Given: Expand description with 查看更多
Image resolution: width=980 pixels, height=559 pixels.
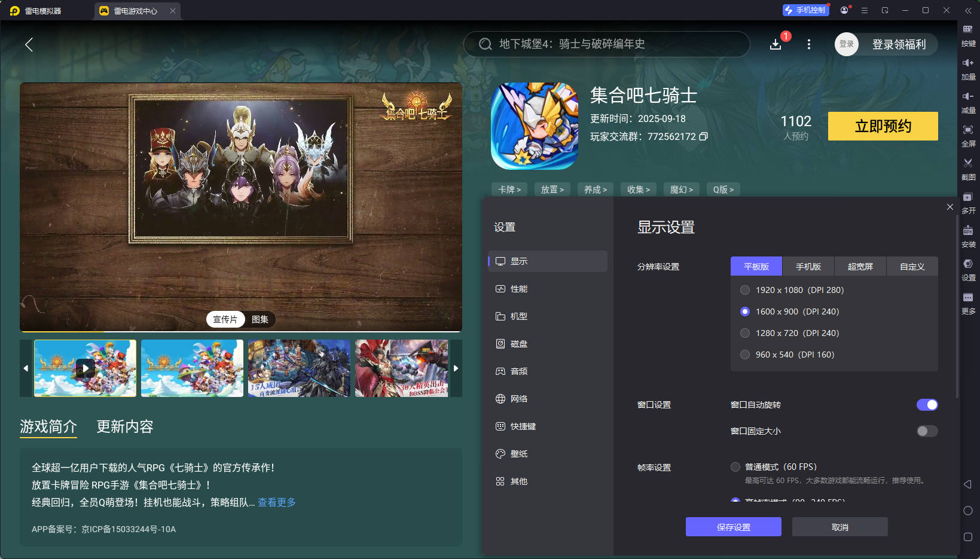Looking at the screenshot, I should click(x=277, y=502).
